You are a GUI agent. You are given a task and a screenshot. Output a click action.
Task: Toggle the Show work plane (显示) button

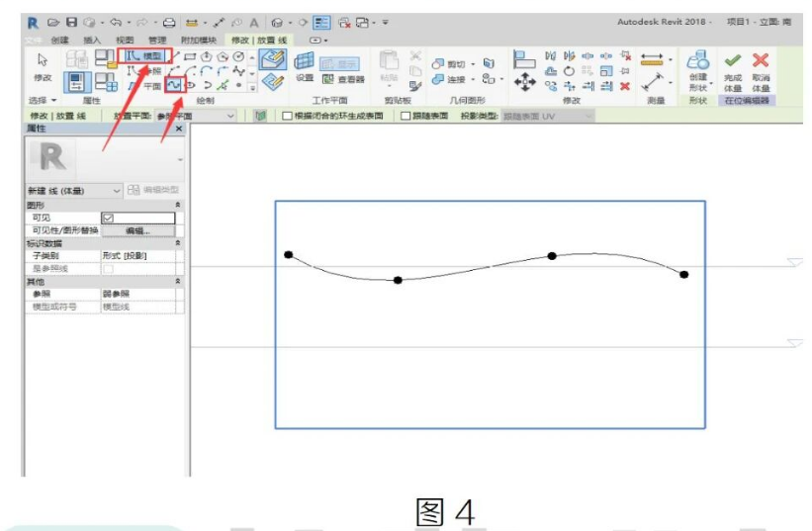tap(339, 63)
